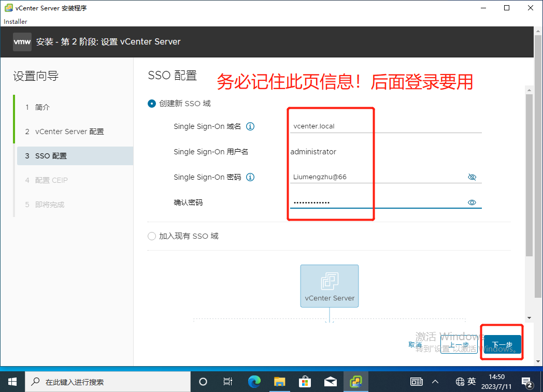Open the Installer menu
The height and width of the screenshot is (392, 543).
pos(15,21)
